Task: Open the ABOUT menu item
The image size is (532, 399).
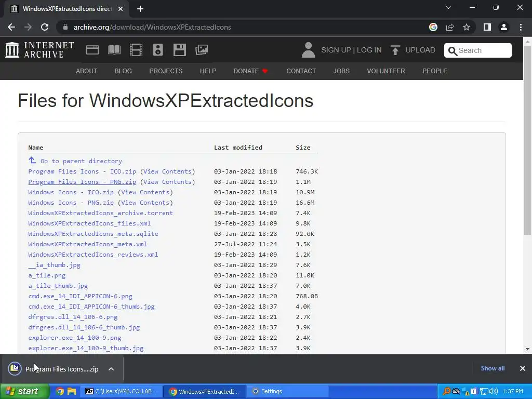Action: tap(87, 71)
